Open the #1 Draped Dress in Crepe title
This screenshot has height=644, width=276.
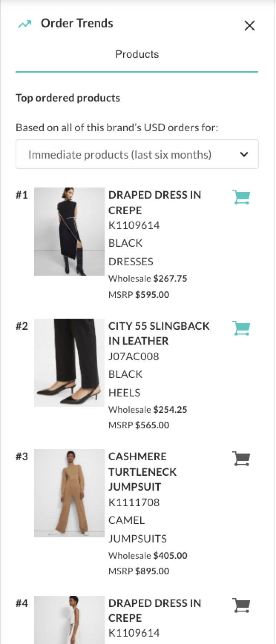155,202
